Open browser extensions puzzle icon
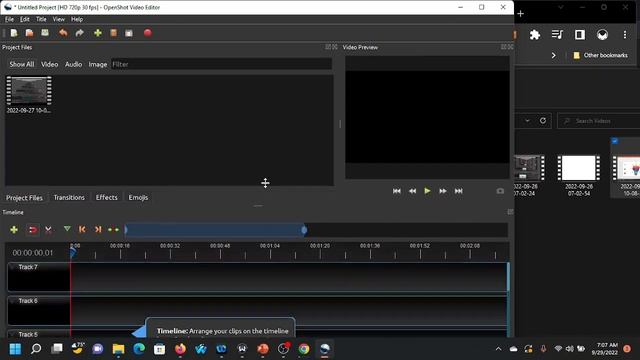The height and width of the screenshot is (360, 640). 535,35
